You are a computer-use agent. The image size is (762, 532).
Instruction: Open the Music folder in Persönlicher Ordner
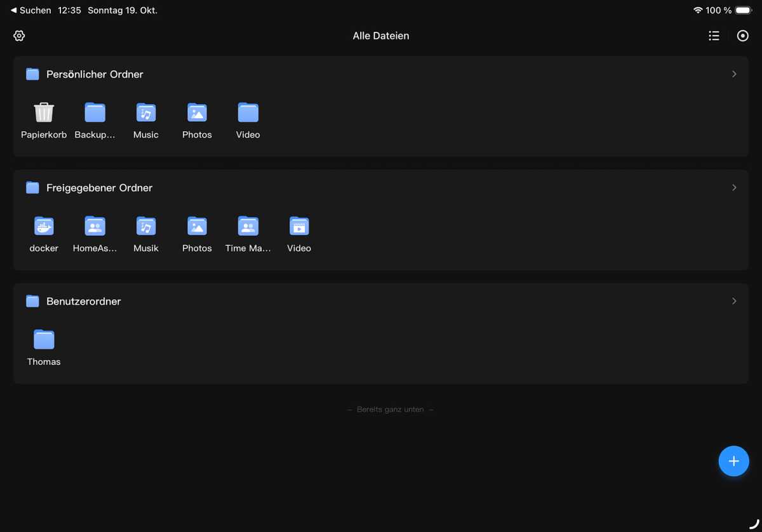146,113
